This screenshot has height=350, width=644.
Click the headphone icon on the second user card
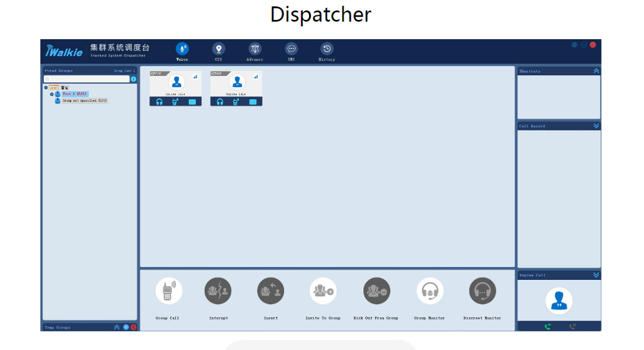[220, 102]
